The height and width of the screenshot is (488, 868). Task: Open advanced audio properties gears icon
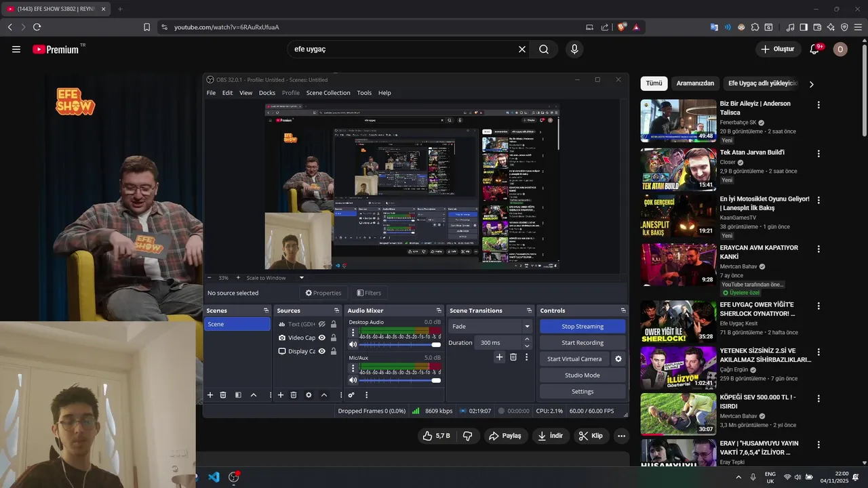point(351,395)
